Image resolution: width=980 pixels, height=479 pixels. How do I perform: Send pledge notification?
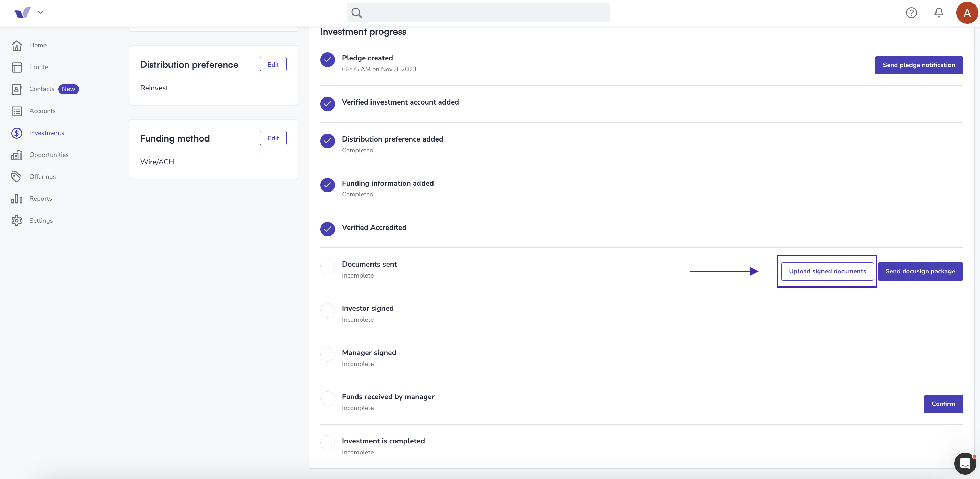point(918,65)
